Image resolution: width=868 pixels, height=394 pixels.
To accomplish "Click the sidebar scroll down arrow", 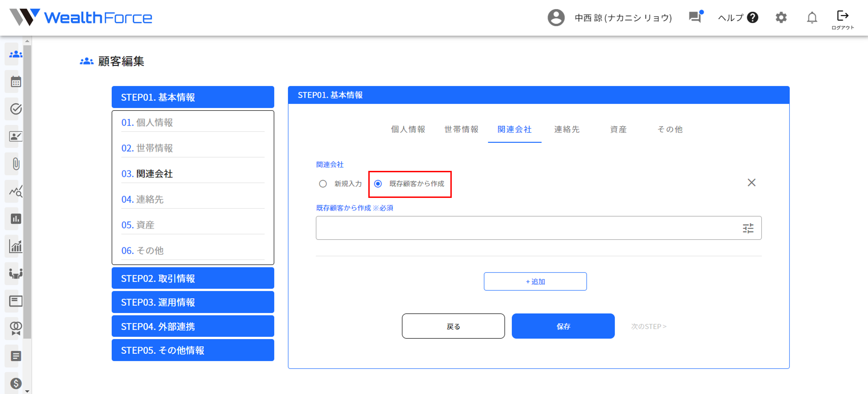I will tap(27, 391).
